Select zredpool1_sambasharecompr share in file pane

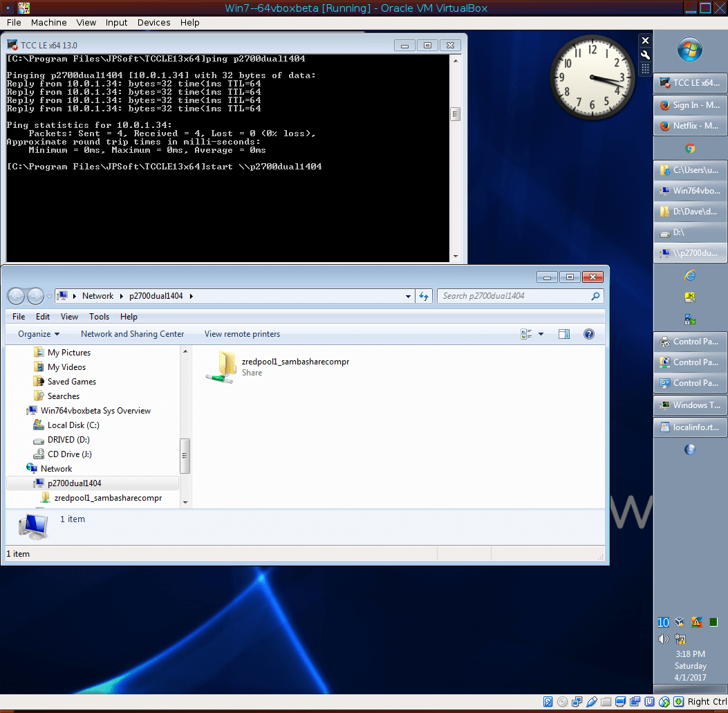(x=278, y=367)
